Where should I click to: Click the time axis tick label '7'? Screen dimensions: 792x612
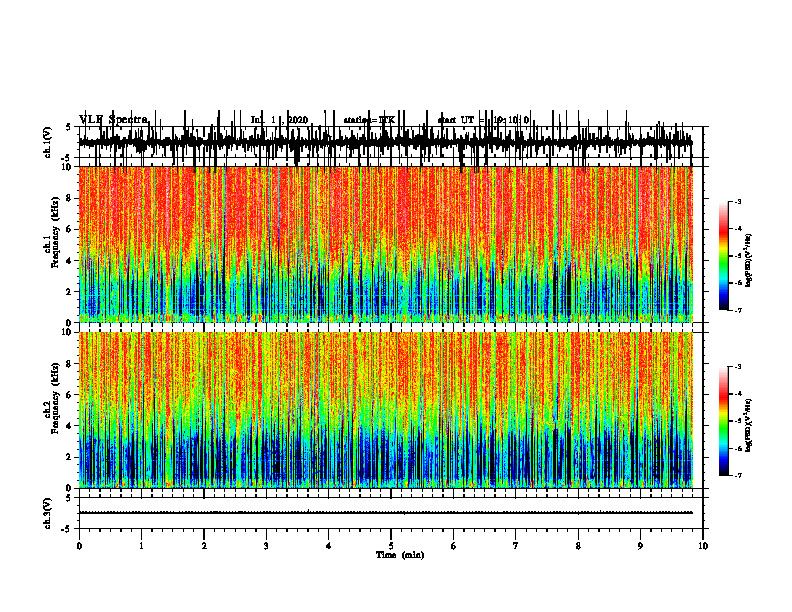coord(516,546)
